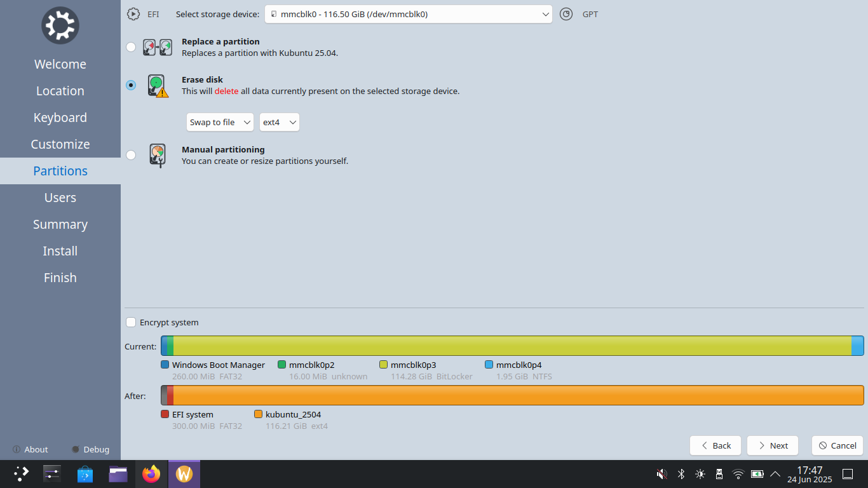
Task: Open System Settings from taskbar
Action: (x=52, y=474)
